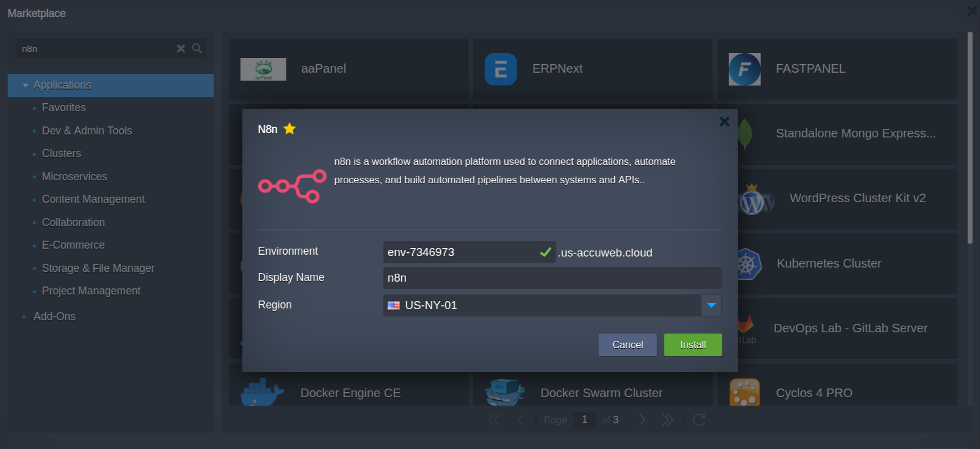Click the green environment name checkmark

coord(546,252)
